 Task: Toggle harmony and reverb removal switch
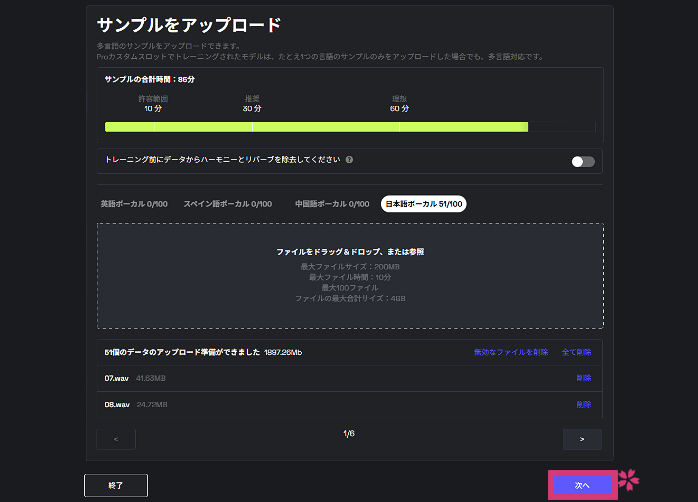[x=582, y=161]
